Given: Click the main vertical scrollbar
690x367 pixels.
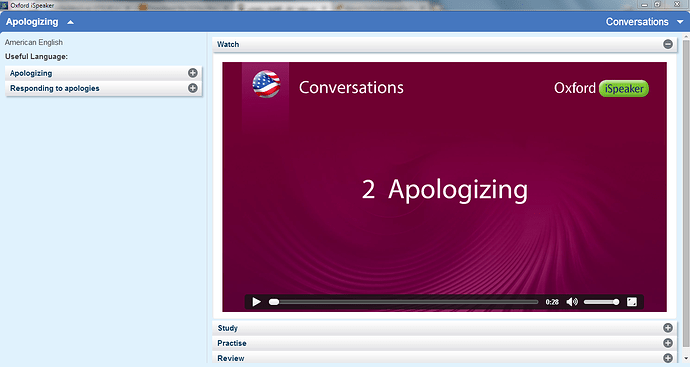Looking at the screenshot, I should point(686,194).
